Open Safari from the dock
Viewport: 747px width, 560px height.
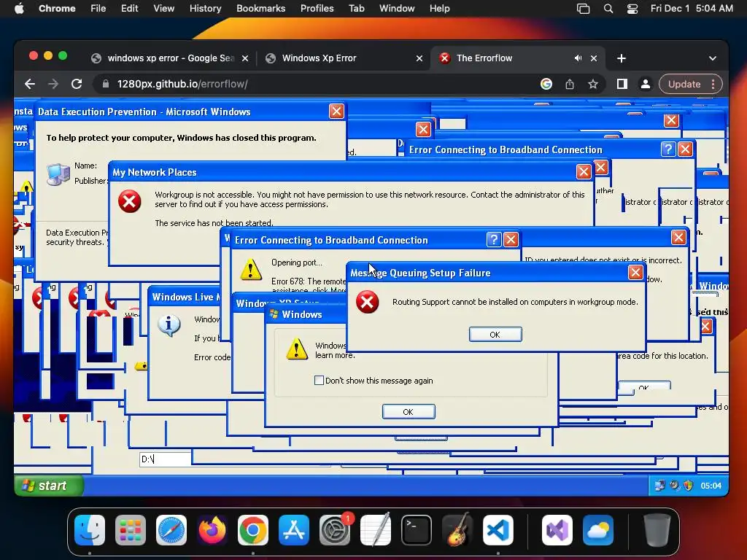[171, 530]
